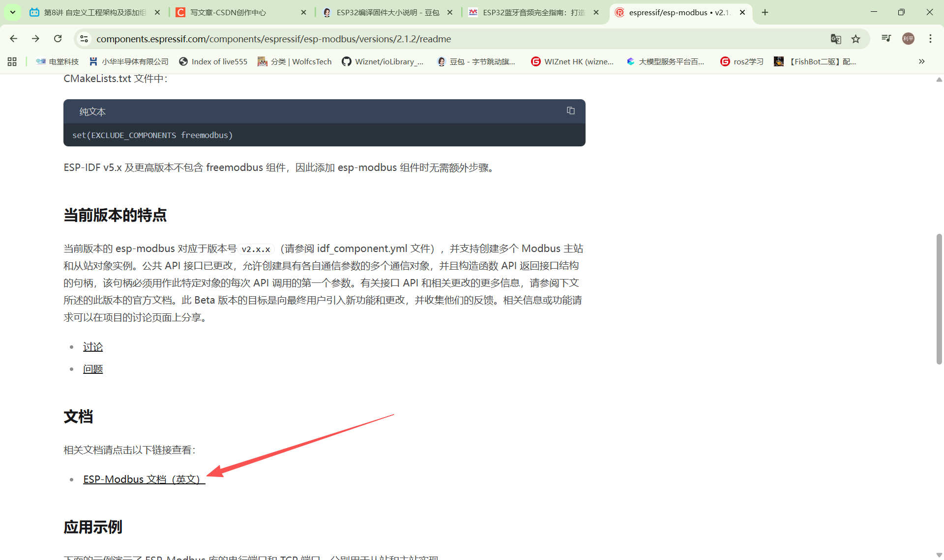Copy the code block contents

point(570,111)
